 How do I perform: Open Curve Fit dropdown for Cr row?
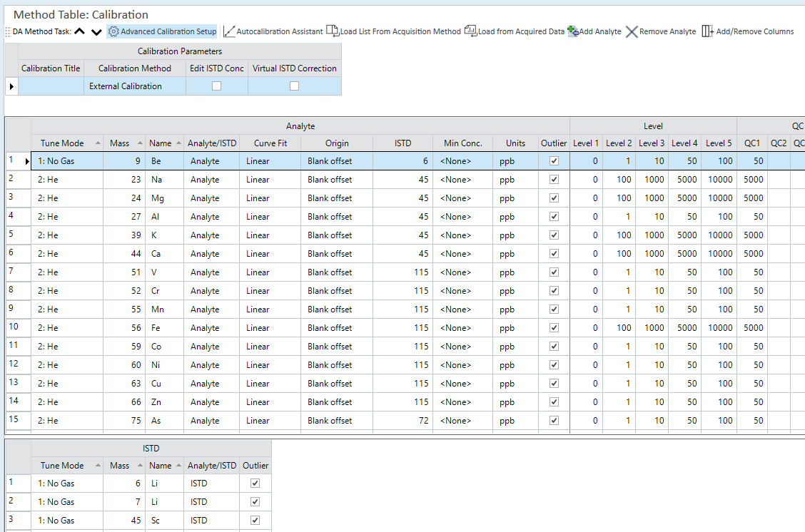[270, 291]
